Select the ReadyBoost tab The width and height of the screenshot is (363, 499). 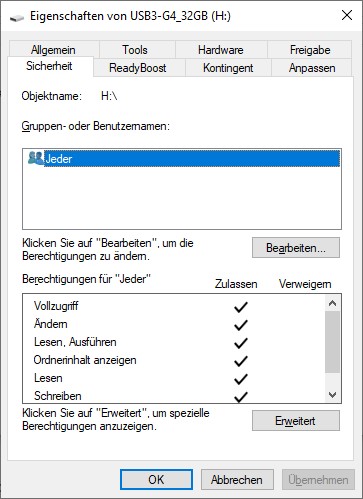(x=139, y=68)
